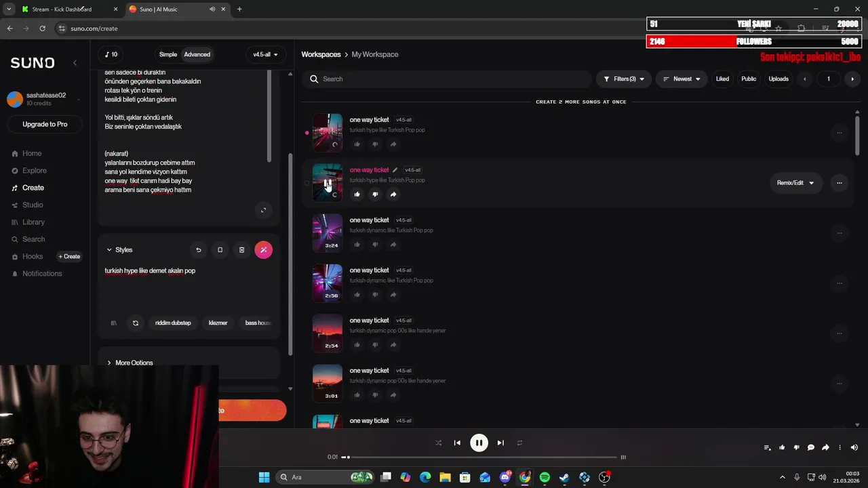Image resolution: width=868 pixels, height=488 pixels.
Task: Clear styles with the trash icon
Action: click(241, 250)
